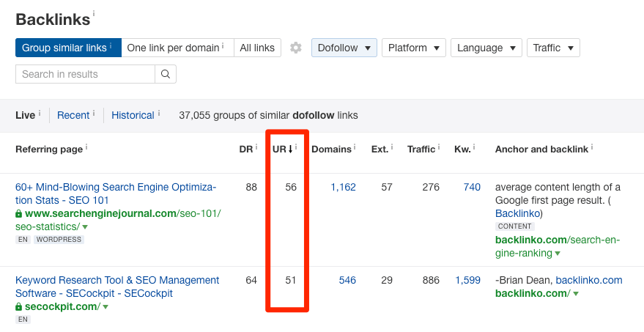Expand the Language filter dropdown
Screen dimensions: 644x332
[486, 48]
